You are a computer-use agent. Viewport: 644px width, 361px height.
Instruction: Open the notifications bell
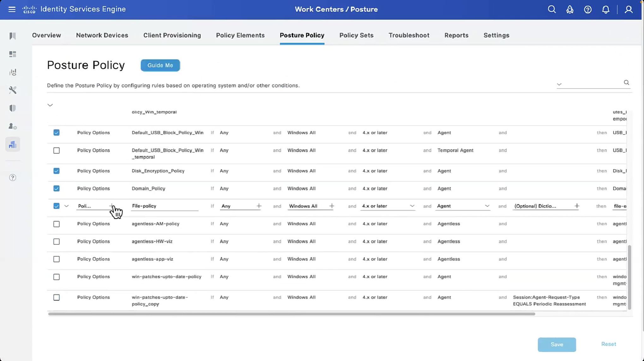tap(605, 9)
